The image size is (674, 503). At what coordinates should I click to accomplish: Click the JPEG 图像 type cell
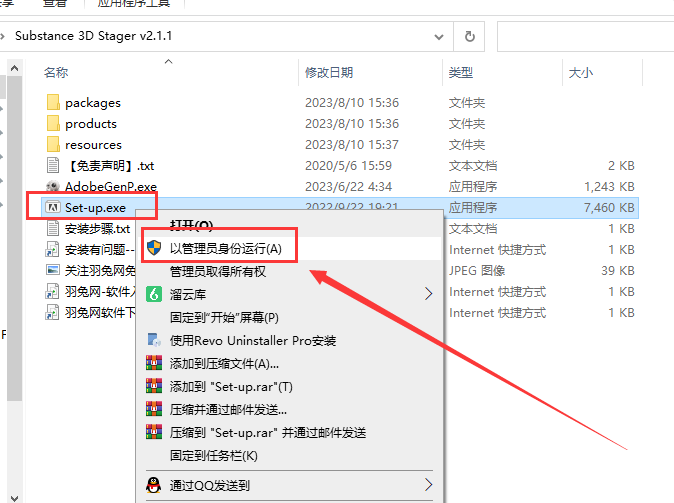coord(477,270)
